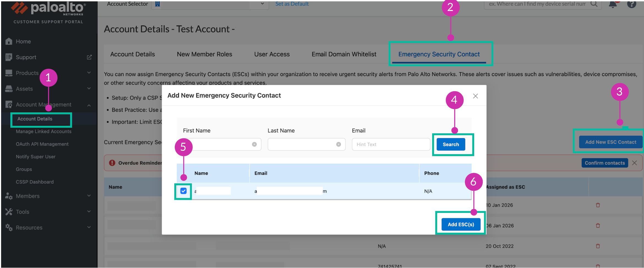644x268 pixels.
Task: Clear the Last Name field
Action: coord(339,144)
